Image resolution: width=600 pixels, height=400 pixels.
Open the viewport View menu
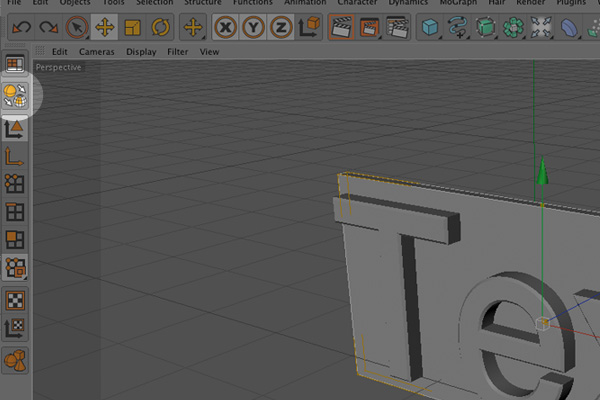tap(209, 52)
